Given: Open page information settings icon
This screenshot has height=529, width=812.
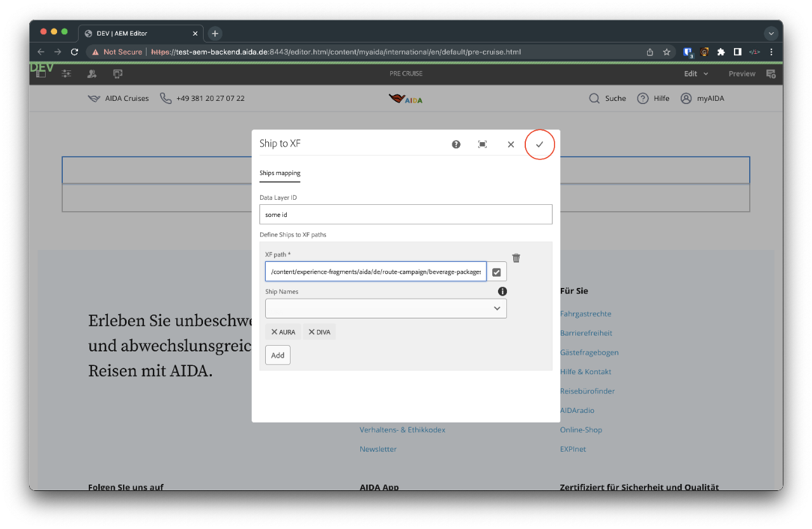Looking at the screenshot, I should 66,74.
